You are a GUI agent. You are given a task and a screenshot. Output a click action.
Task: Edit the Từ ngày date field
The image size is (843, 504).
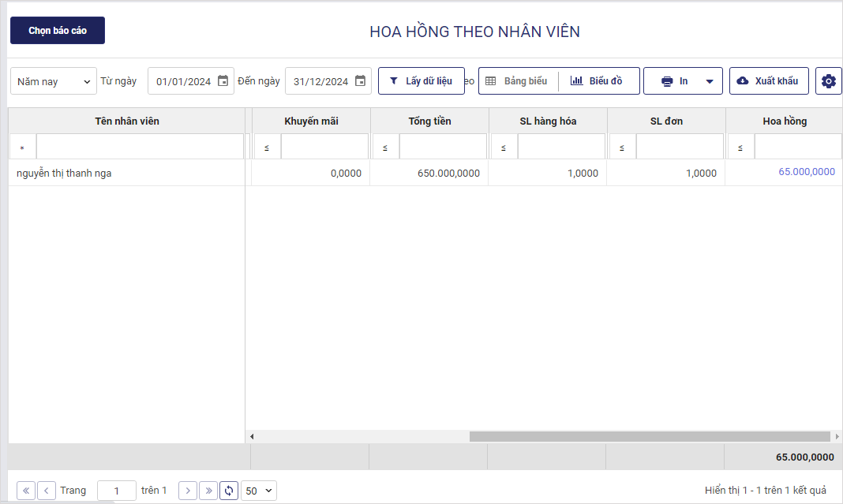184,81
